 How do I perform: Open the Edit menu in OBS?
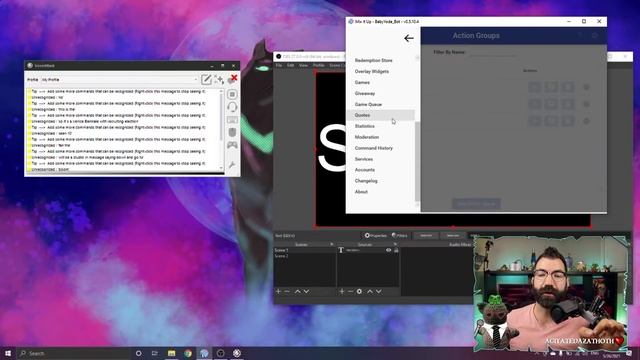click(290, 65)
